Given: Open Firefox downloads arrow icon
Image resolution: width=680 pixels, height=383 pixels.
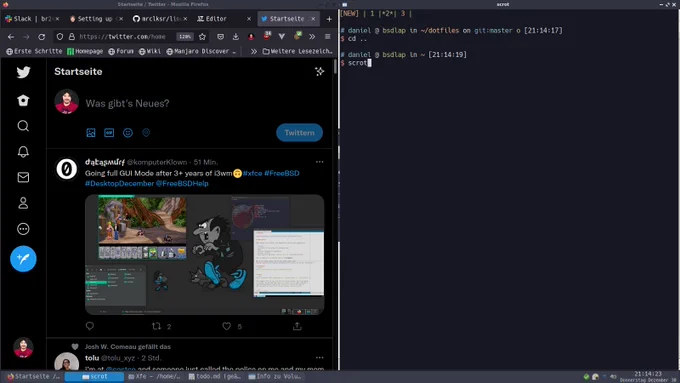Looking at the screenshot, I should point(235,37).
